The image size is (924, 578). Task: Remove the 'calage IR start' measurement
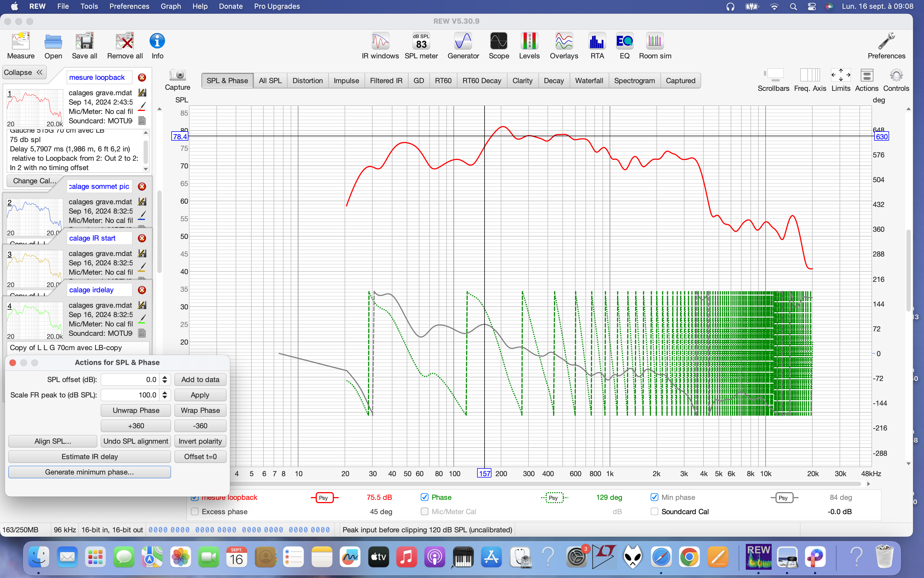[x=142, y=238]
